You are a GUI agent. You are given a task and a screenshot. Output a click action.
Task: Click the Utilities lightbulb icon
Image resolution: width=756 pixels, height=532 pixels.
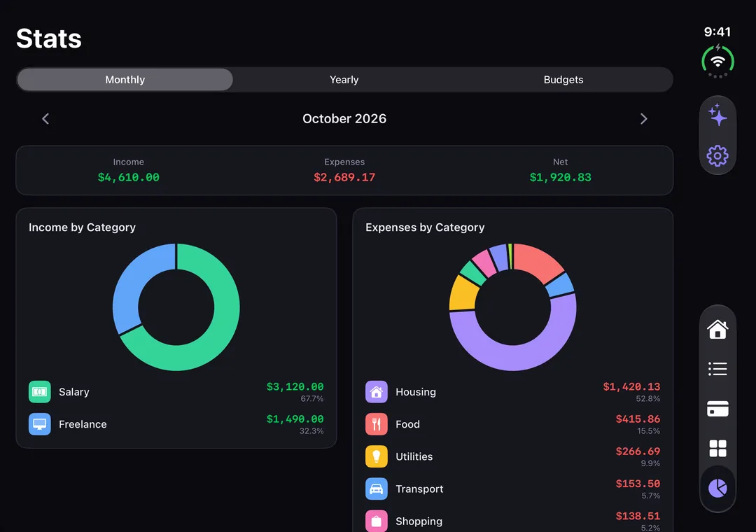(x=376, y=456)
